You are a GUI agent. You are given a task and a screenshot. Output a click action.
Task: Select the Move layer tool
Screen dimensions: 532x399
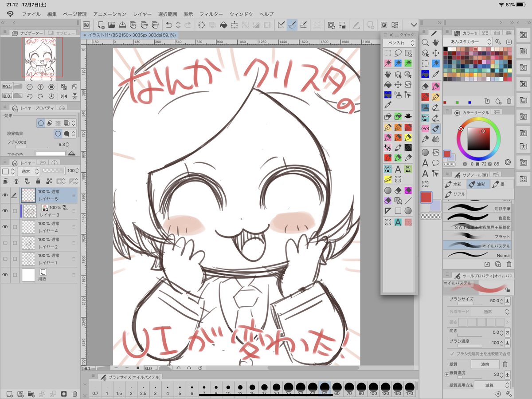pos(436,53)
